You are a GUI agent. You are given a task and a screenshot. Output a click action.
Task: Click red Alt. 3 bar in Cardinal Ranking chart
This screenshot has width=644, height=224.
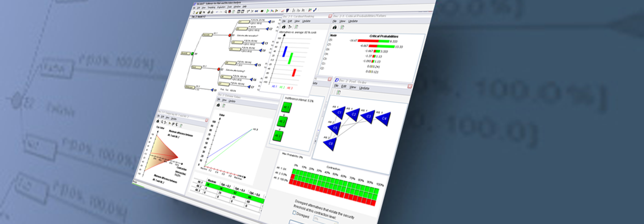click(x=294, y=73)
